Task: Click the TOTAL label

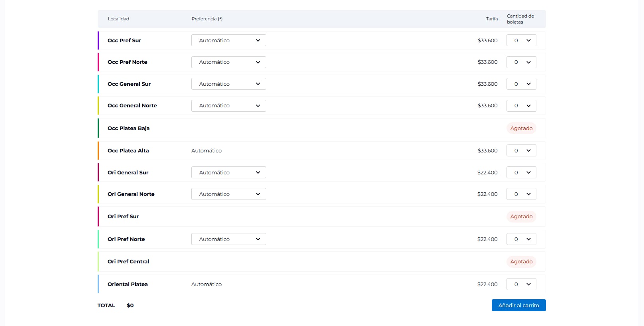Action: point(106,305)
